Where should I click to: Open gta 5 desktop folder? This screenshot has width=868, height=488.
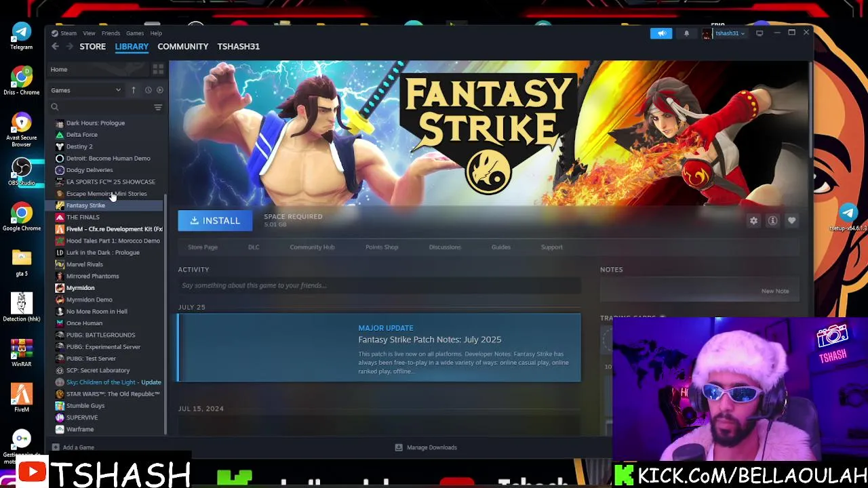click(21, 263)
